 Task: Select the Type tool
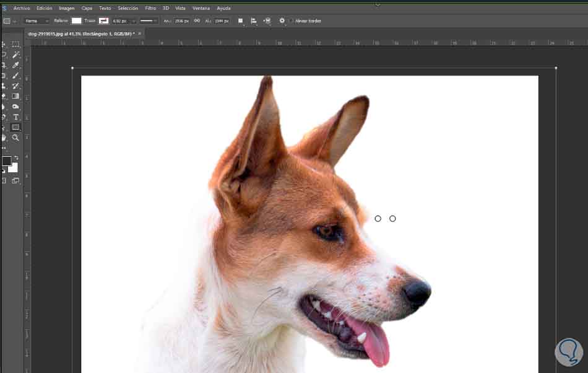[15, 117]
